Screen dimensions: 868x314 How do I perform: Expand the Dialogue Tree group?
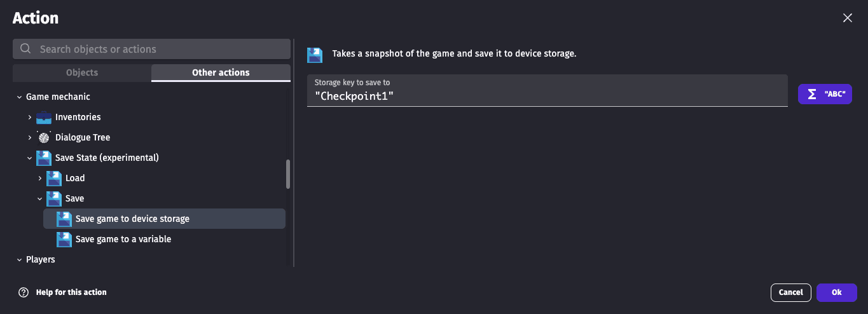29,138
